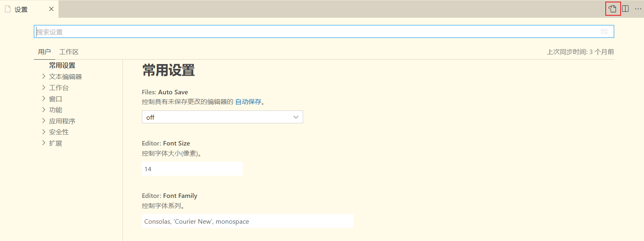
Task: Switch to the 工作区 settings tab
Action: coord(69,52)
